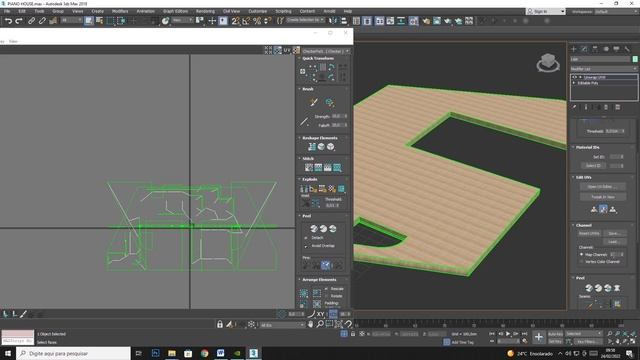Click the Unlink Selection icon
Screen dimensions: 640x360
[42, 21]
